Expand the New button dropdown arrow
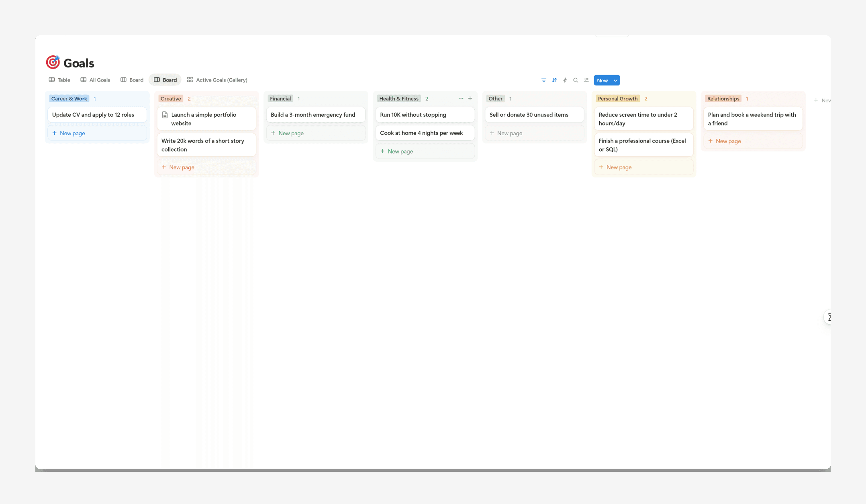 pos(615,80)
